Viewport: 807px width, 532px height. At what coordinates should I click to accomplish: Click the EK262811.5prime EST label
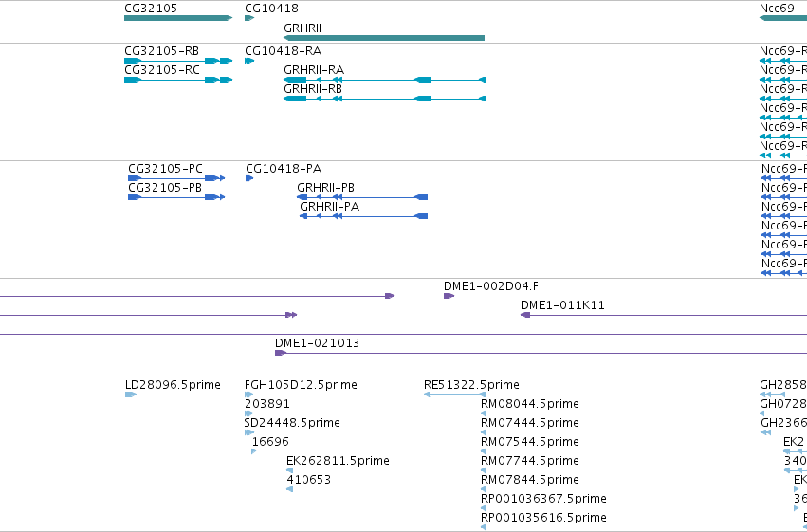click(338, 461)
